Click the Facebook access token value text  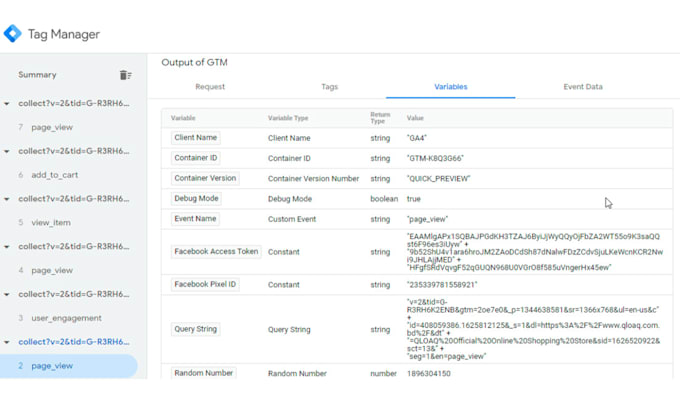pyautogui.click(x=535, y=252)
